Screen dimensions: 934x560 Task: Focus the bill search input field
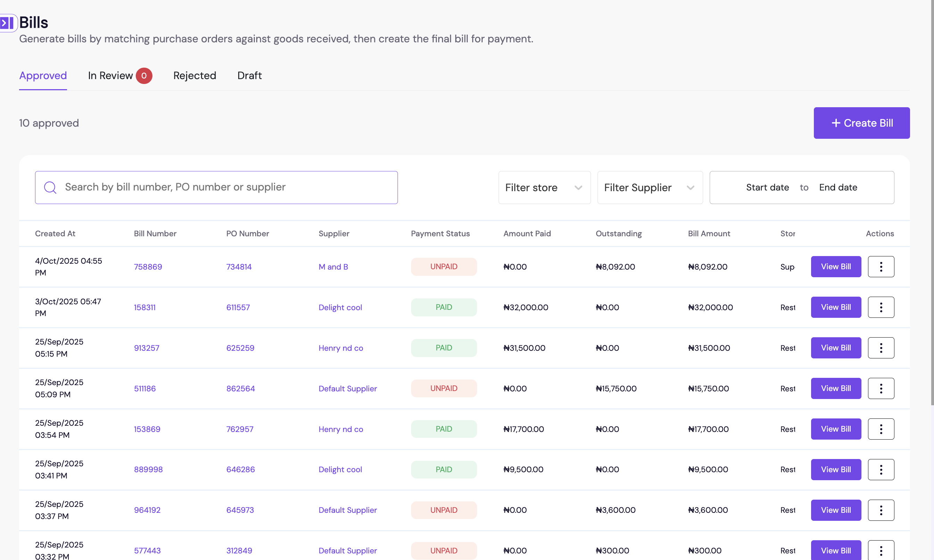tap(226, 188)
